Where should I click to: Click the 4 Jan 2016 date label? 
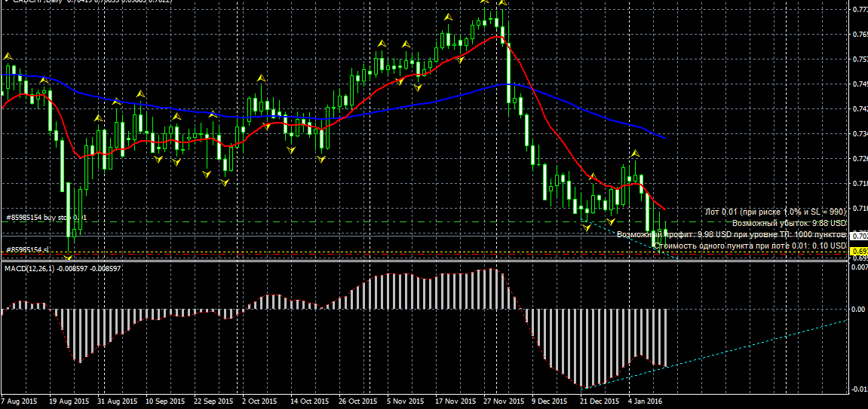[646, 401]
